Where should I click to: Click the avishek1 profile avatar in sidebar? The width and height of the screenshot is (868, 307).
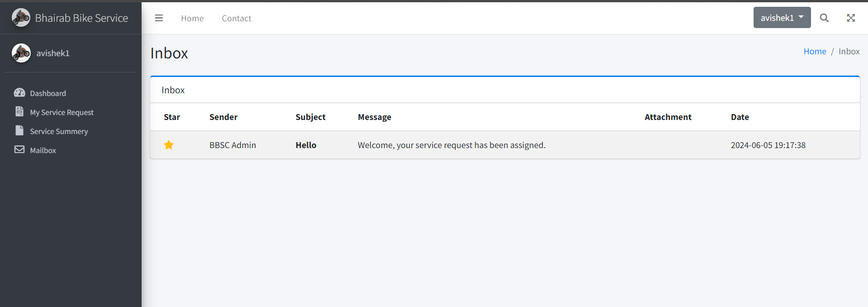(21, 53)
